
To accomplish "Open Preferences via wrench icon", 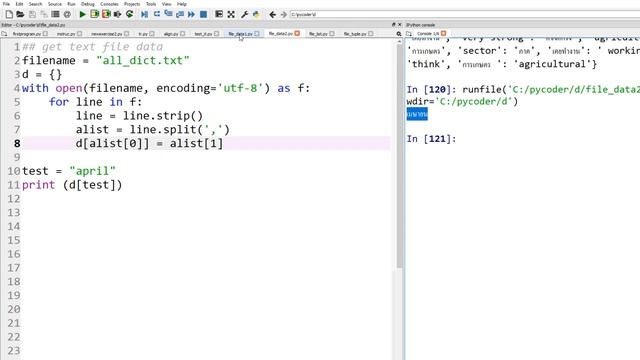I will pos(244,14).
